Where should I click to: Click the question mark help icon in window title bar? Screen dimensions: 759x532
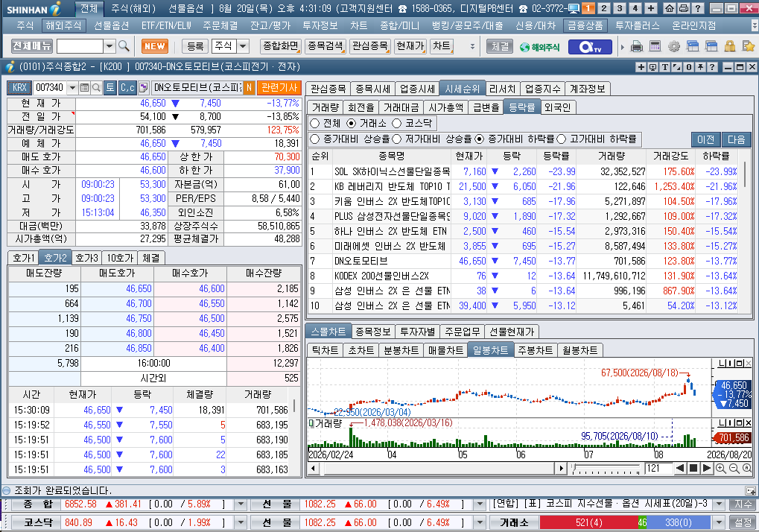[712, 67]
